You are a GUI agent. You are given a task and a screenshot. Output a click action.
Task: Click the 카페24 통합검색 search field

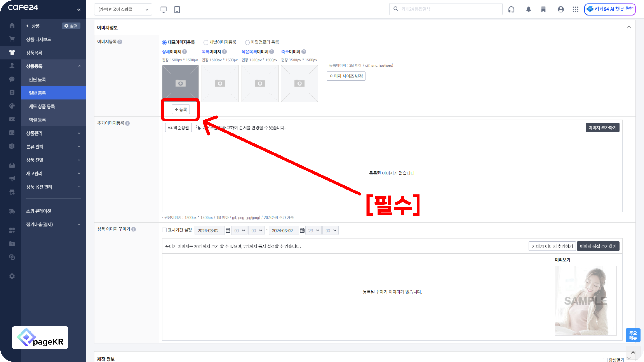(x=449, y=9)
